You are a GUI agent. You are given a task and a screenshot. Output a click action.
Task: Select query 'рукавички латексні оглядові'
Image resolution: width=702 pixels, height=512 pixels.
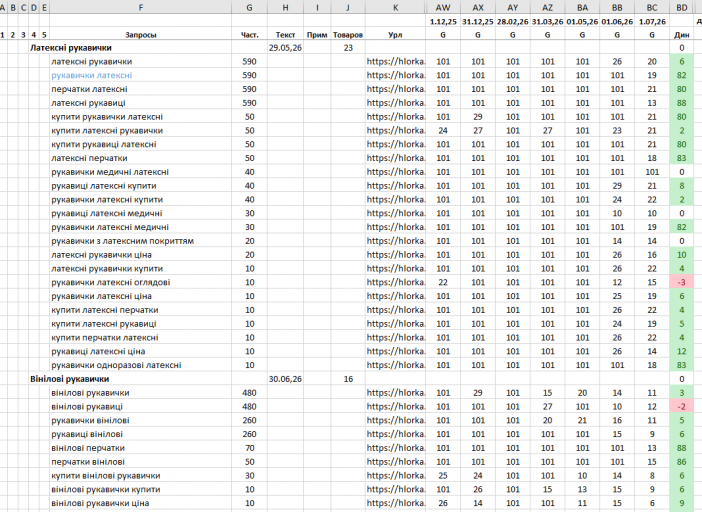[111, 282]
